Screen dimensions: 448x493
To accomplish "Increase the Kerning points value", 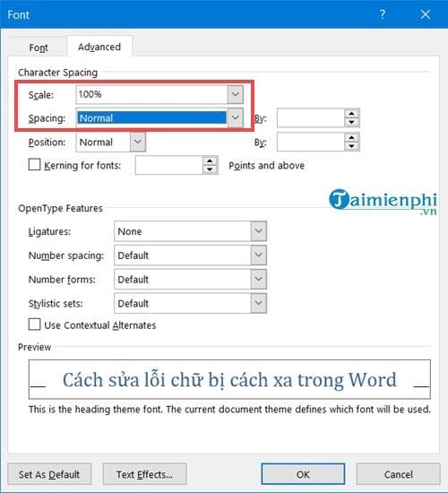I will 210,160.
